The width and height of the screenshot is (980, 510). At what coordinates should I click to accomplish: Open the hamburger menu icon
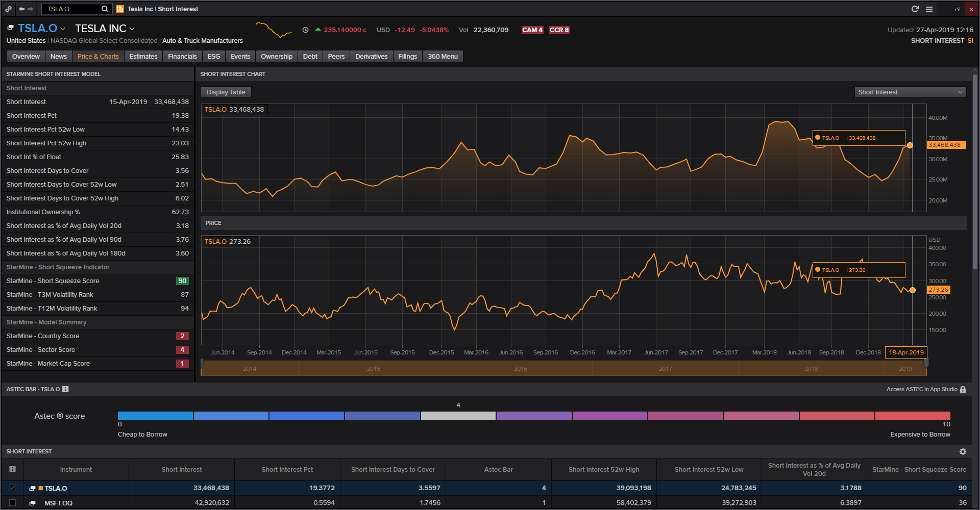point(929,9)
